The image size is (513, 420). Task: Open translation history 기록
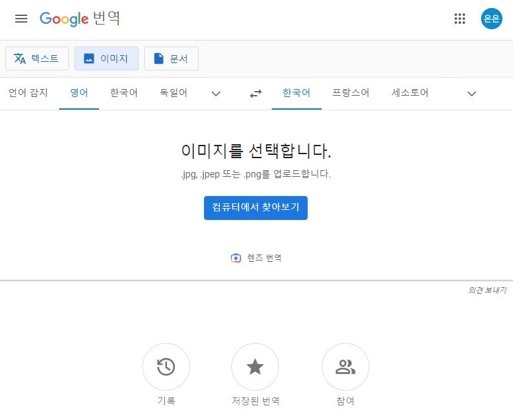pos(166,367)
